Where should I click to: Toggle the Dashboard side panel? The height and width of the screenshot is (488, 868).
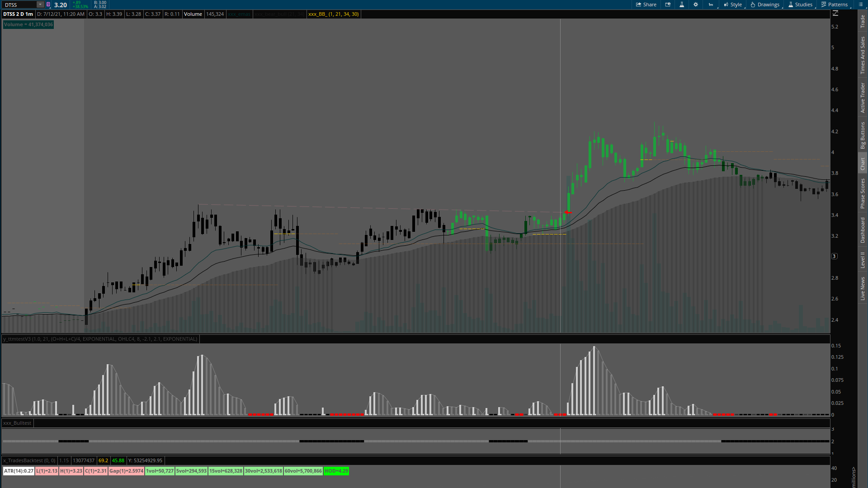point(863,230)
